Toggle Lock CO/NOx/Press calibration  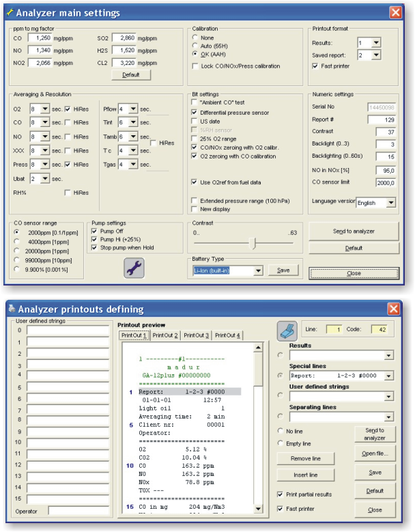click(x=195, y=66)
